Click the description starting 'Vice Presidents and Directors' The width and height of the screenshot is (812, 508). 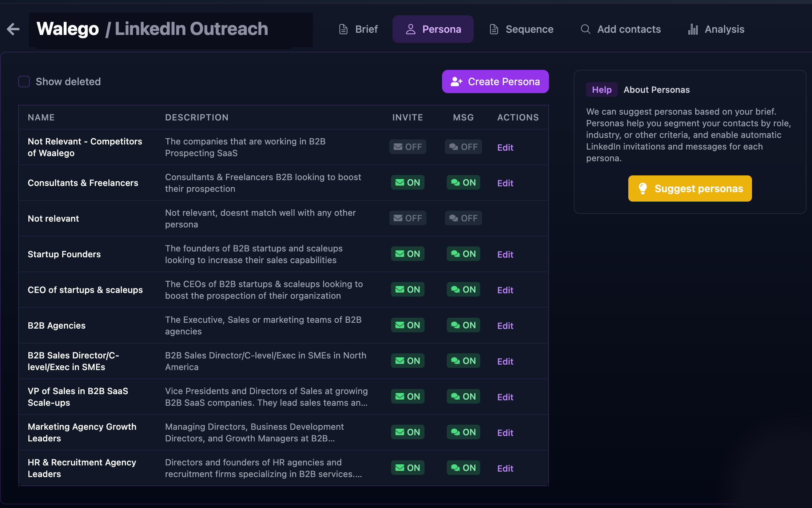pyautogui.click(x=266, y=397)
